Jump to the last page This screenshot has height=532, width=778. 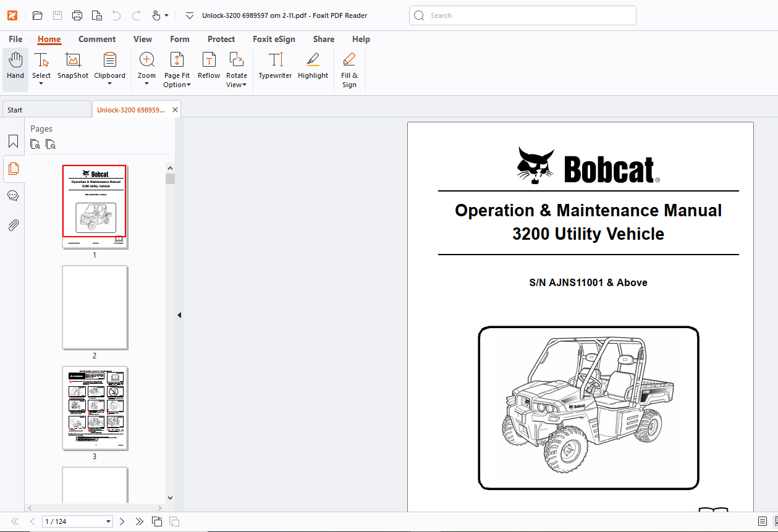coord(140,521)
